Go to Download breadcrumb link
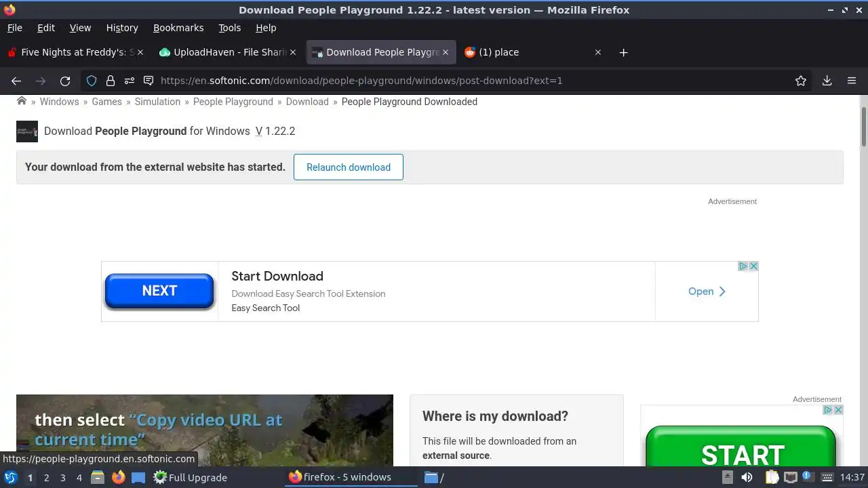Image resolution: width=868 pixels, height=488 pixels. coord(307,102)
